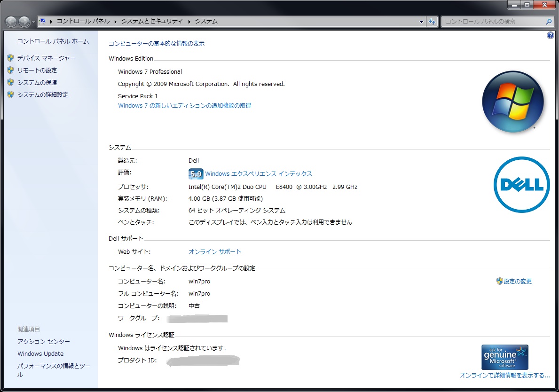Open システムの保護 link
Image resolution: width=559 pixels, height=392 pixels.
click(37, 82)
